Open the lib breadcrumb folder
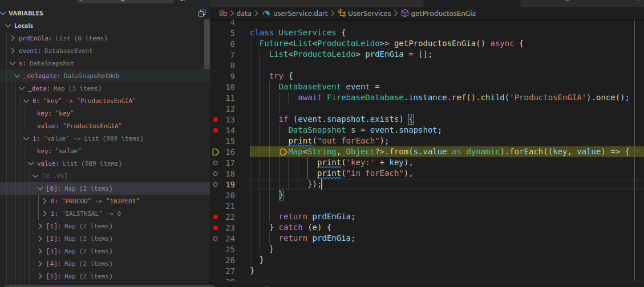The height and width of the screenshot is (287, 644). click(x=223, y=13)
